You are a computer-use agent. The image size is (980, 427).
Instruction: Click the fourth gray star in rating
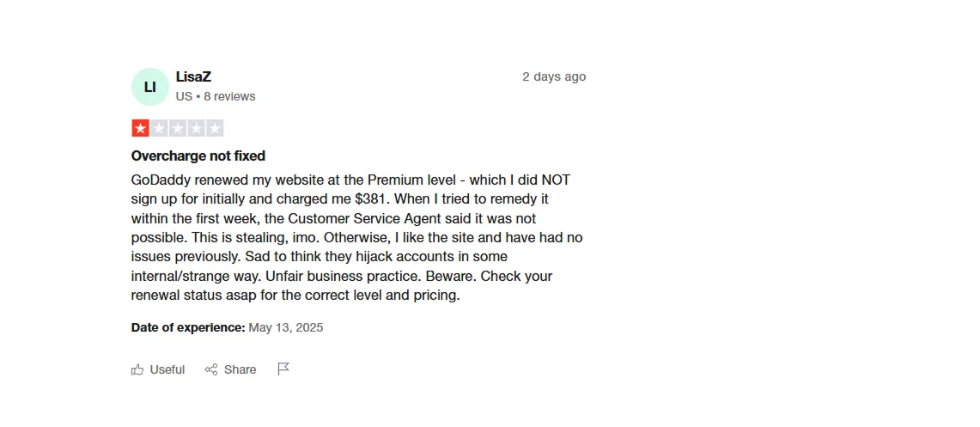196,128
